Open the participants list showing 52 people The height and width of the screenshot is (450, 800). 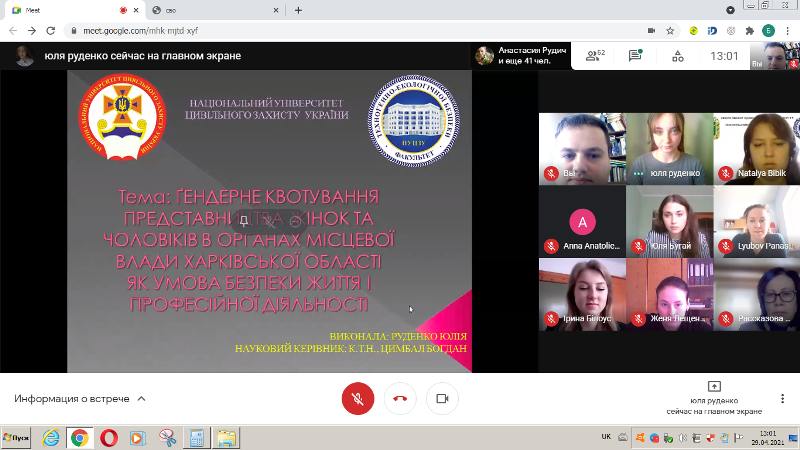pos(594,56)
